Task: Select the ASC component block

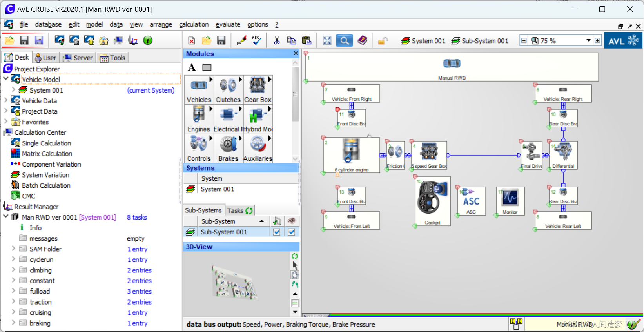Action: tap(471, 201)
